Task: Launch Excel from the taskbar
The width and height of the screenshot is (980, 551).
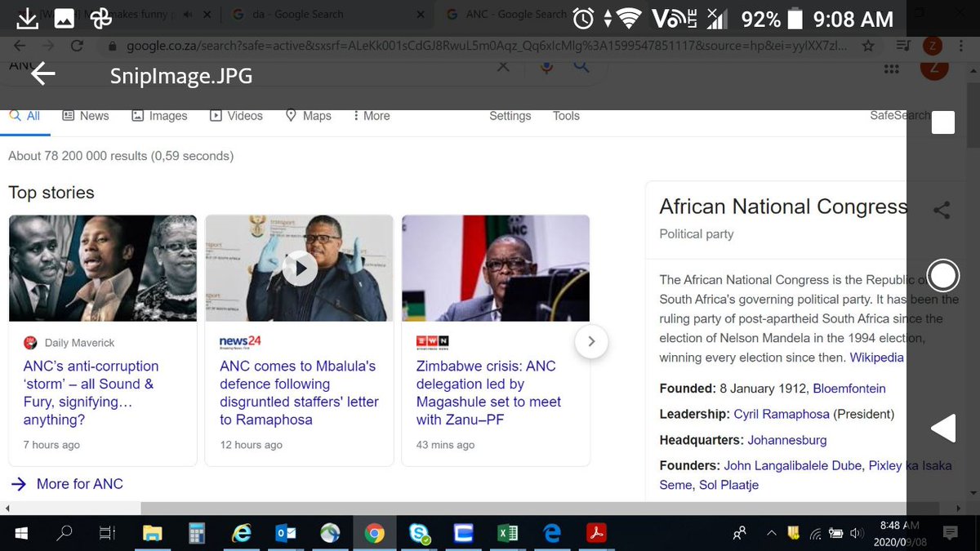Action: (x=508, y=534)
